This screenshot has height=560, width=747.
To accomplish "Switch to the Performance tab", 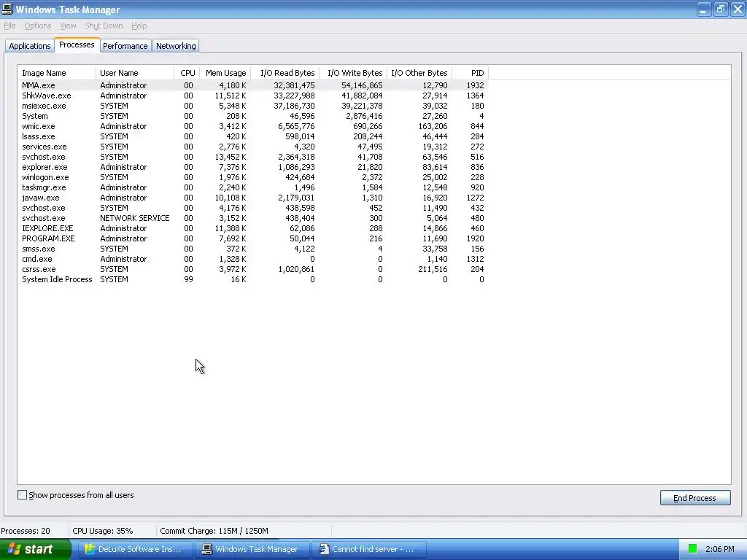I will point(125,46).
